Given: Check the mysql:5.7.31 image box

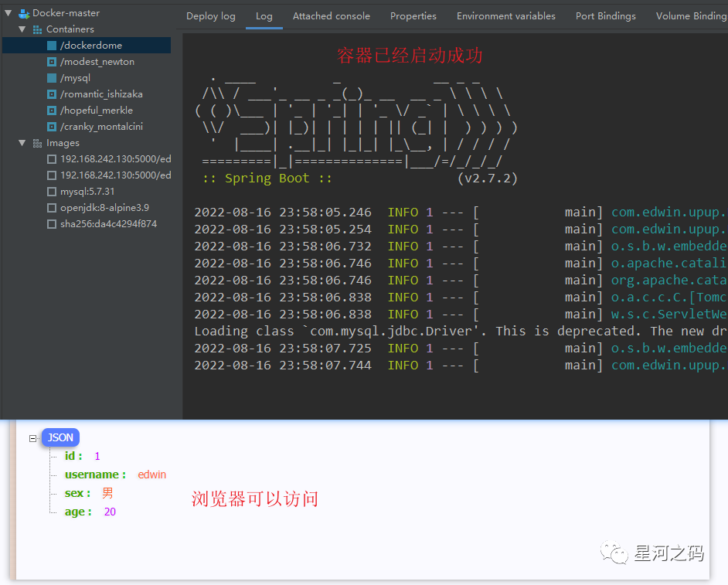Looking at the screenshot, I should 52,192.
